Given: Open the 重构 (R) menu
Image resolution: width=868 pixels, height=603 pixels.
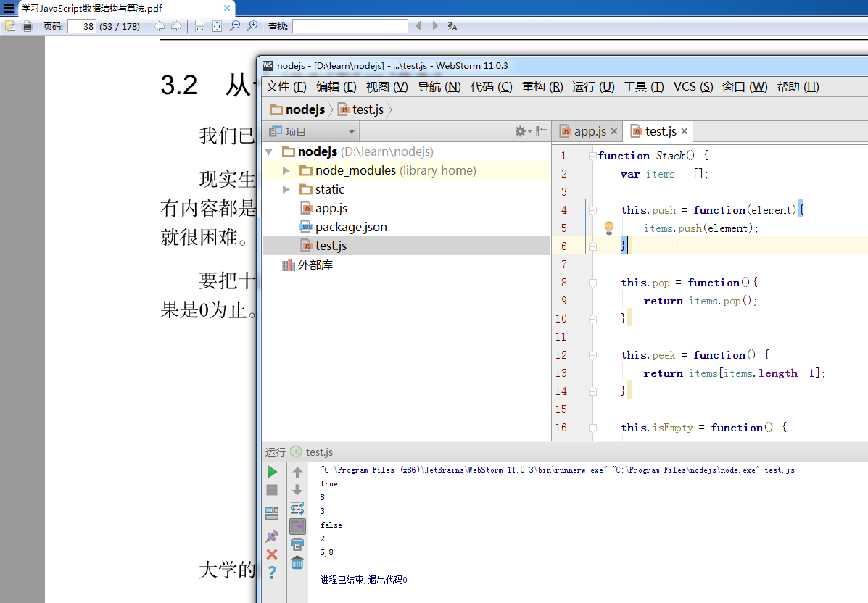Looking at the screenshot, I should pyautogui.click(x=542, y=87).
